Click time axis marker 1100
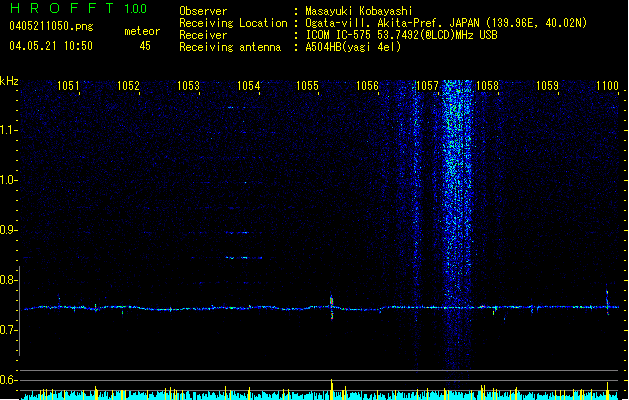629x400 pixels. (607, 86)
